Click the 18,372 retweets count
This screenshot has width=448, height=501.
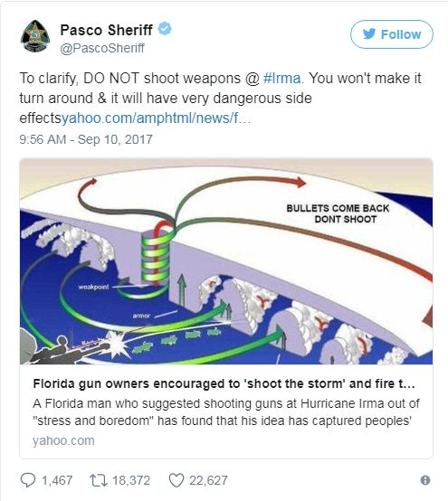tap(131, 480)
